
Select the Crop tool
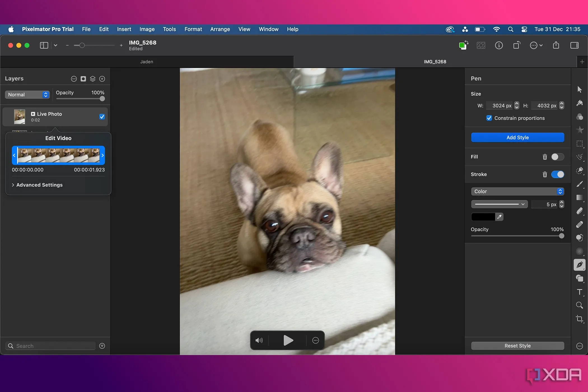(580, 319)
